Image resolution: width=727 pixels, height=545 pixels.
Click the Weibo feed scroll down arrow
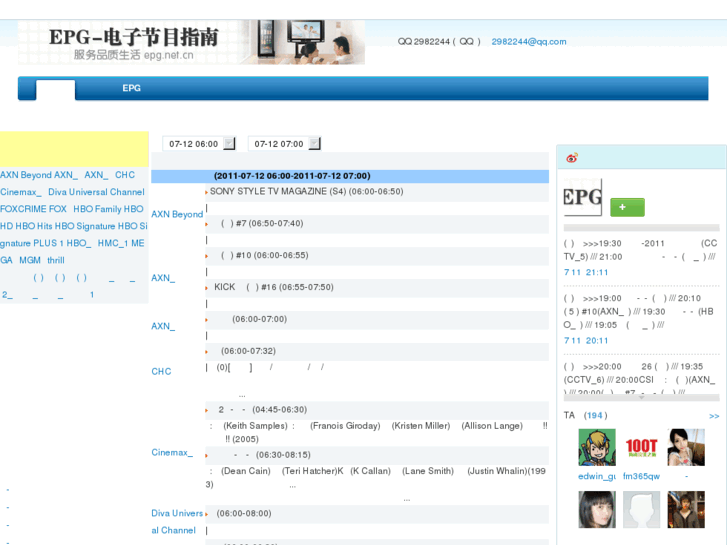point(642,398)
